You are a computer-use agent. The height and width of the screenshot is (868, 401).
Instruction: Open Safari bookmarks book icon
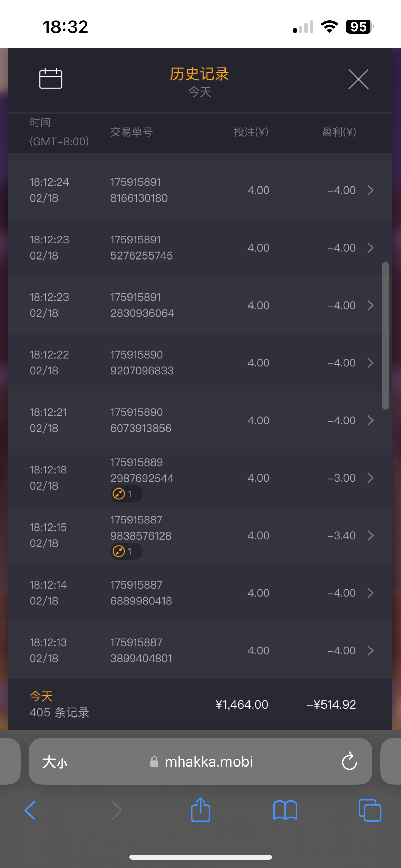point(285,810)
